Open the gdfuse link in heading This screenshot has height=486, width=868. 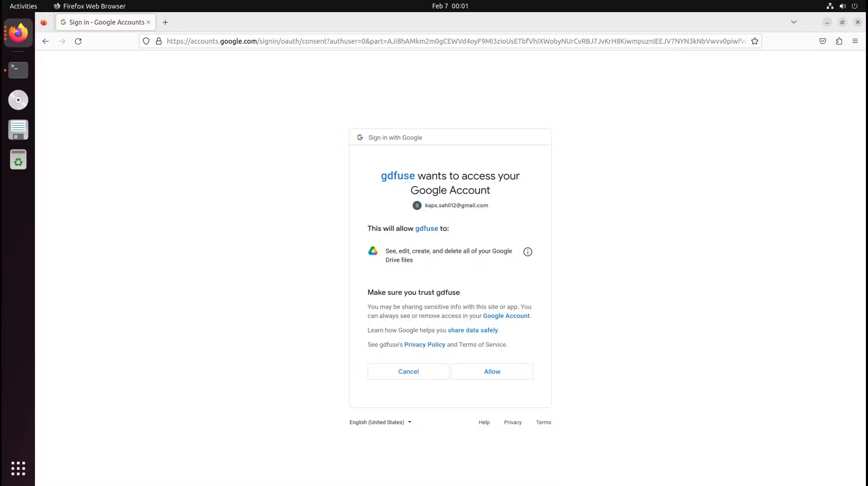(x=398, y=176)
